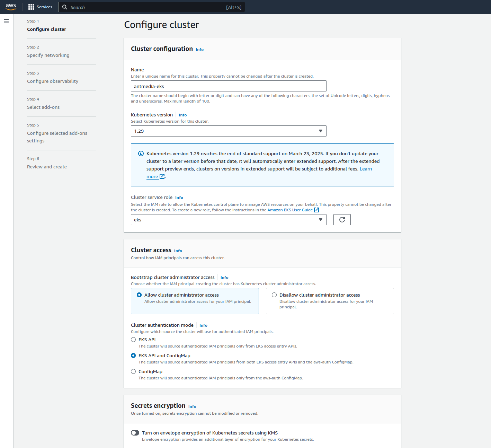Choose EKS API and ConfigMap mode
This screenshot has height=448, width=491.
click(133, 355)
